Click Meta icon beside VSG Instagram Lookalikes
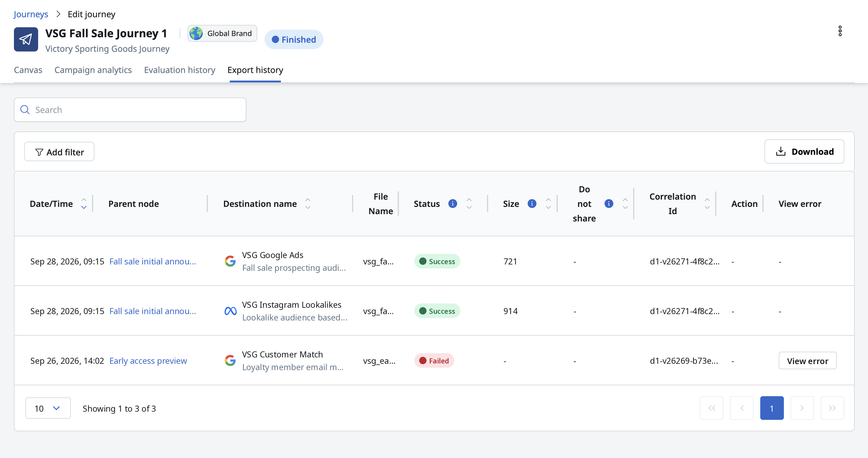The width and height of the screenshot is (868, 458). (x=230, y=310)
